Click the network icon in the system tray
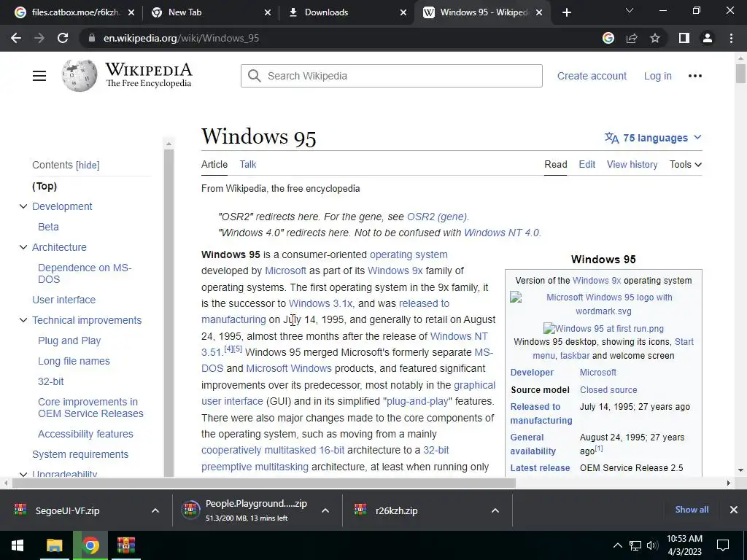The height and width of the screenshot is (560, 747). [x=635, y=545]
